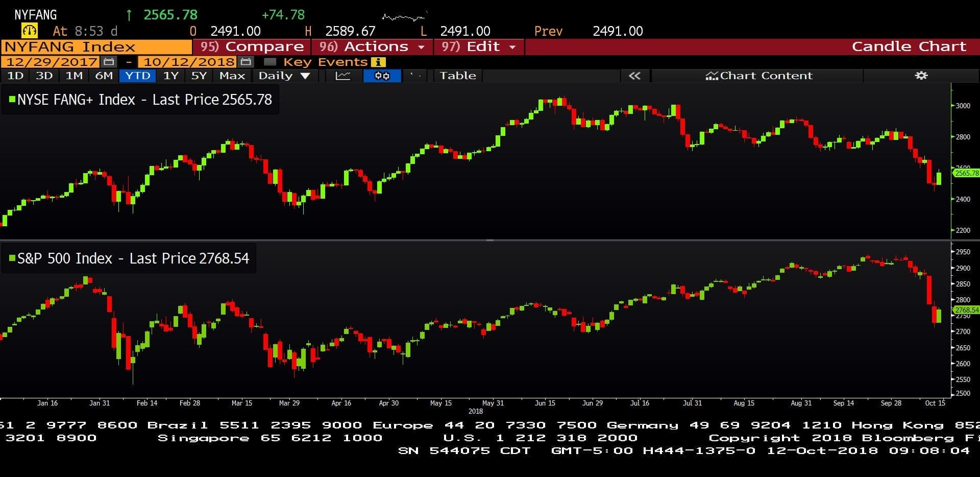Select the Max range tab

pyautogui.click(x=232, y=76)
